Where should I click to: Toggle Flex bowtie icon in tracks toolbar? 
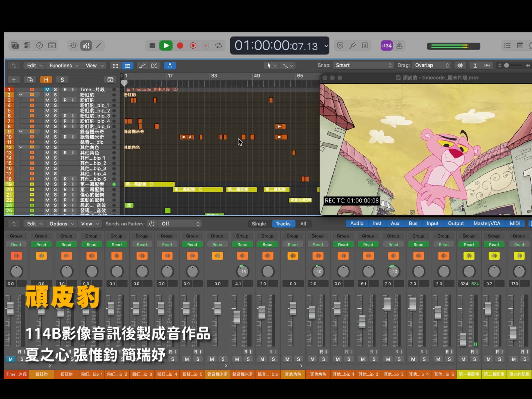(154, 66)
